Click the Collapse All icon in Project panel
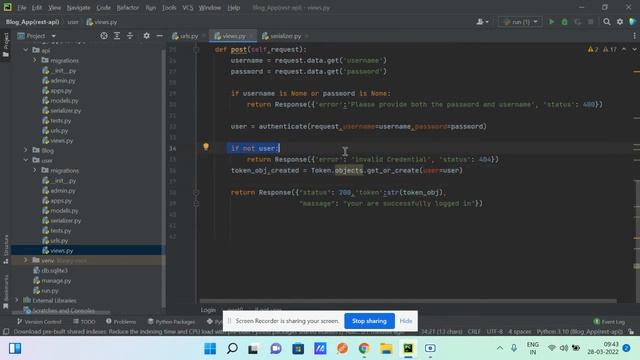Image resolution: width=640 pixels, height=360 pixels. 130,36
